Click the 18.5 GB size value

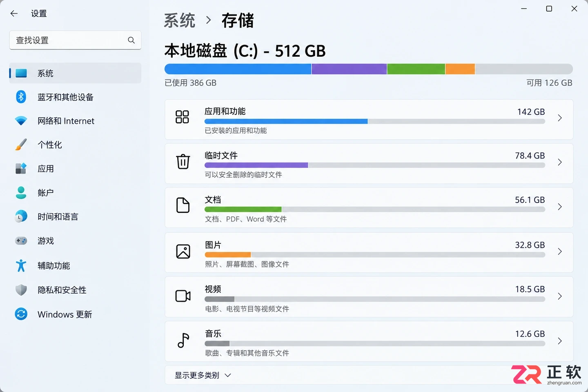coord(530,289)
